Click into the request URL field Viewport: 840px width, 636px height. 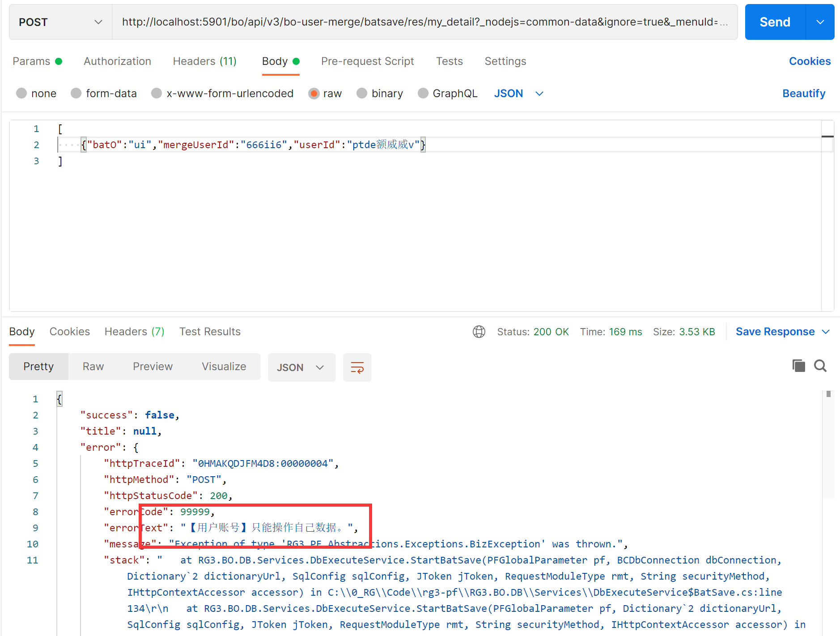424,22
